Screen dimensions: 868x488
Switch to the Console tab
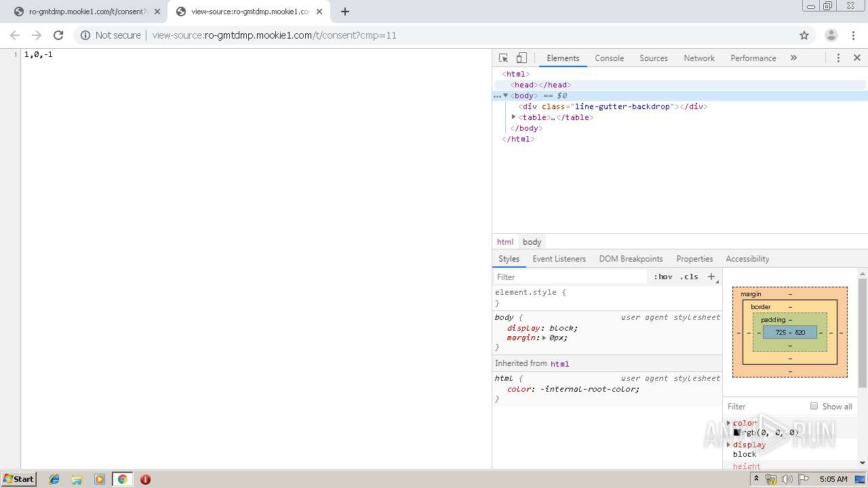609,58
